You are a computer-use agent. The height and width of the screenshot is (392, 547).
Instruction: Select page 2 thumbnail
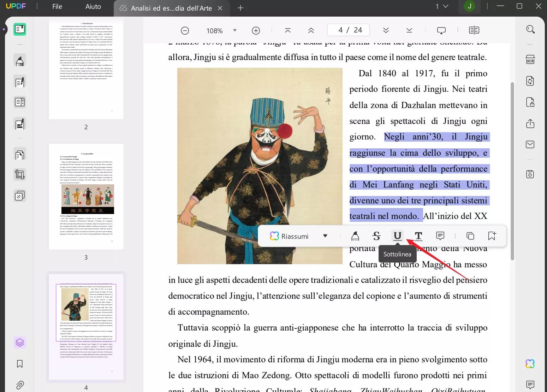pyautogui.click(x=86, y=70)
